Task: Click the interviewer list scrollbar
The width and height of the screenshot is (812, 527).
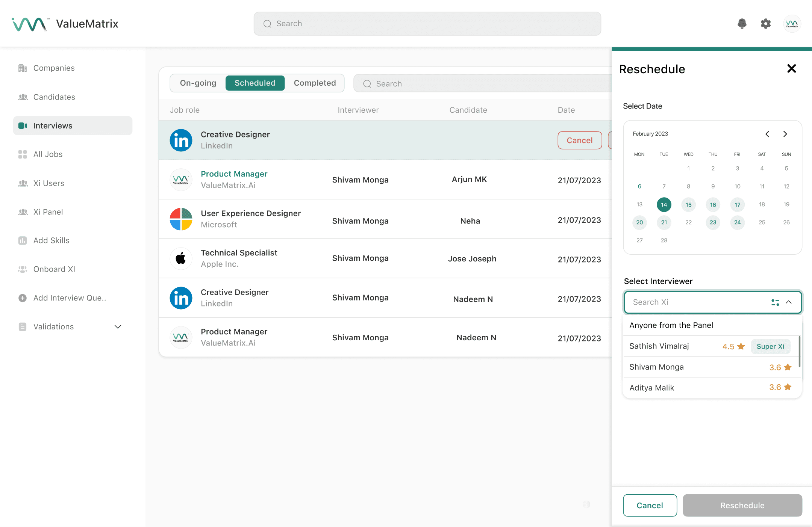Action: click(x=799, y=351)
